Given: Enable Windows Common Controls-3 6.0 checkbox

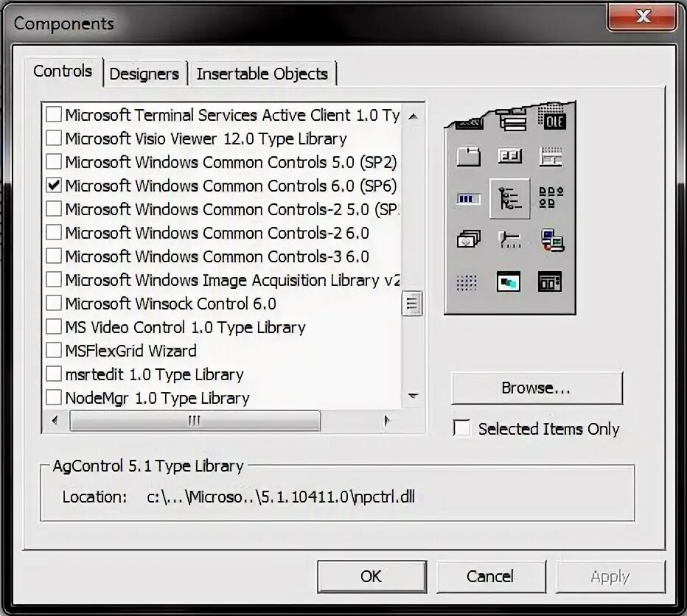Looking at the screenshot, I should coord(54,256).
